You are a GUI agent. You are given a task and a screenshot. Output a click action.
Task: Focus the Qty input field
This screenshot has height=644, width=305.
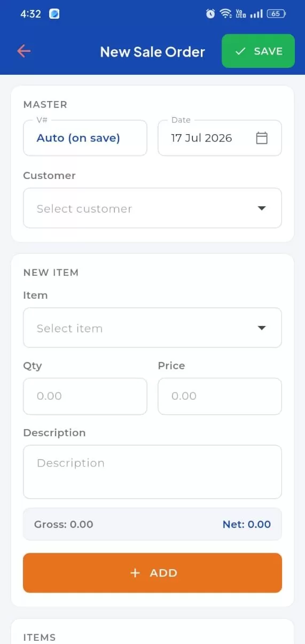click(85, 396)
